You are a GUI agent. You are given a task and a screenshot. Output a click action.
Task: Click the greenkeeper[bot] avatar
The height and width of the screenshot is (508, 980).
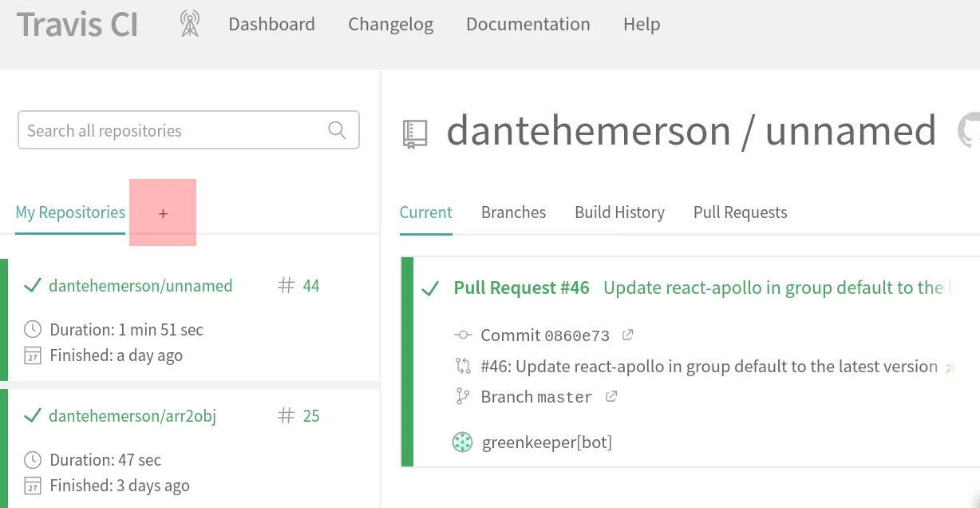point(463,442)
